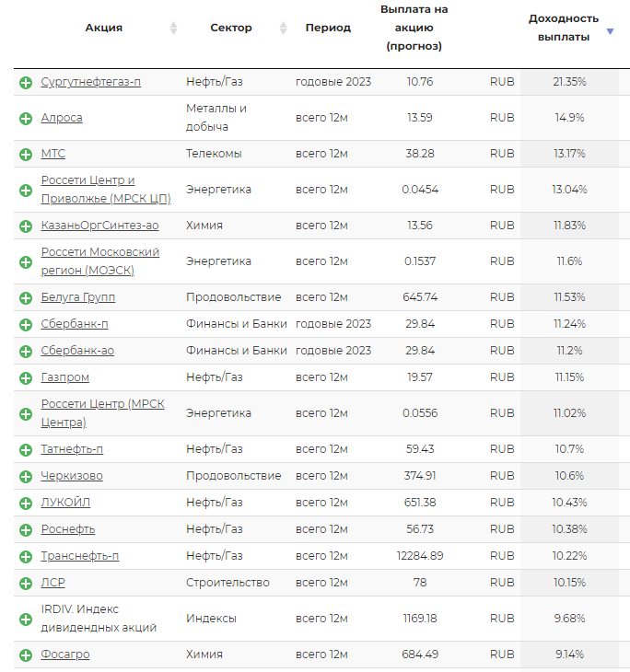Click IRDIV. Индекс дивидендных акций text
The image size is (630, 672).
point(99,619)
